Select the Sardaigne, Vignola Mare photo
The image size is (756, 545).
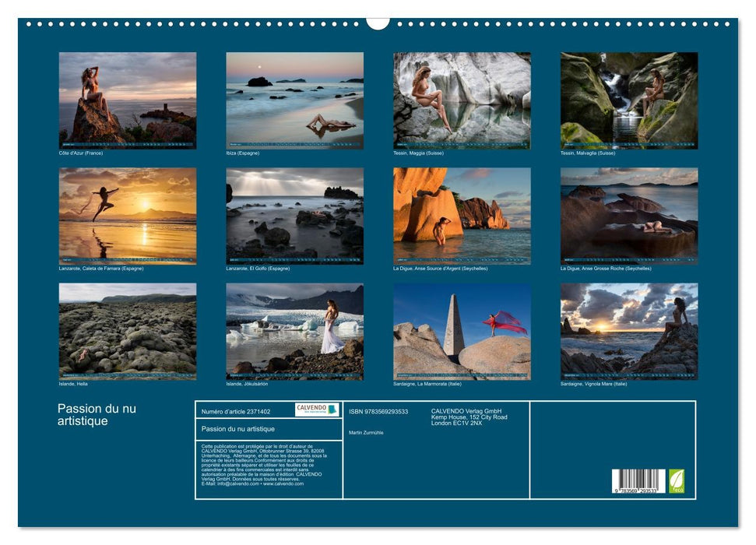pos(629,332)
